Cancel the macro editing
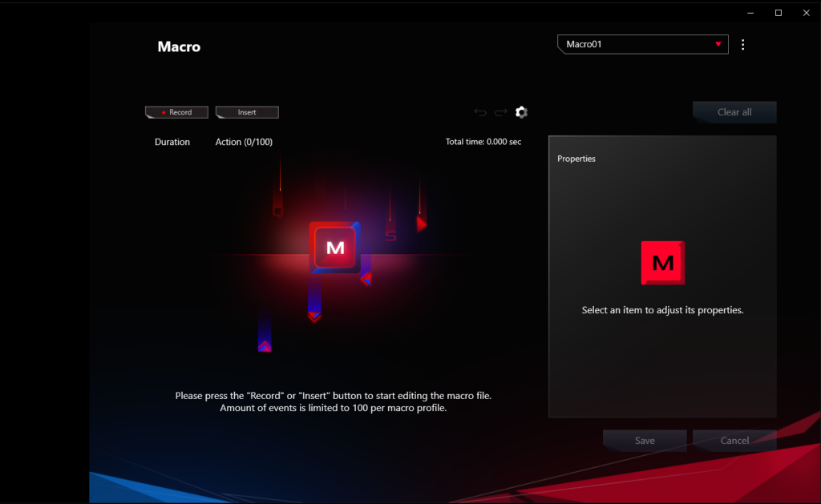Viewport: 821px width, 504px height. pyautogui.click(x=734, y=441)
